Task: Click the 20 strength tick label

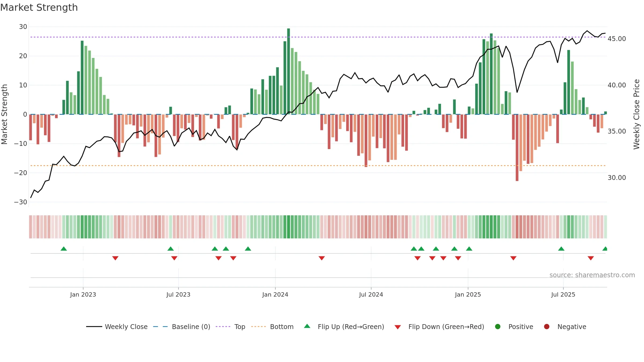Action: click(x=23, y=56)
